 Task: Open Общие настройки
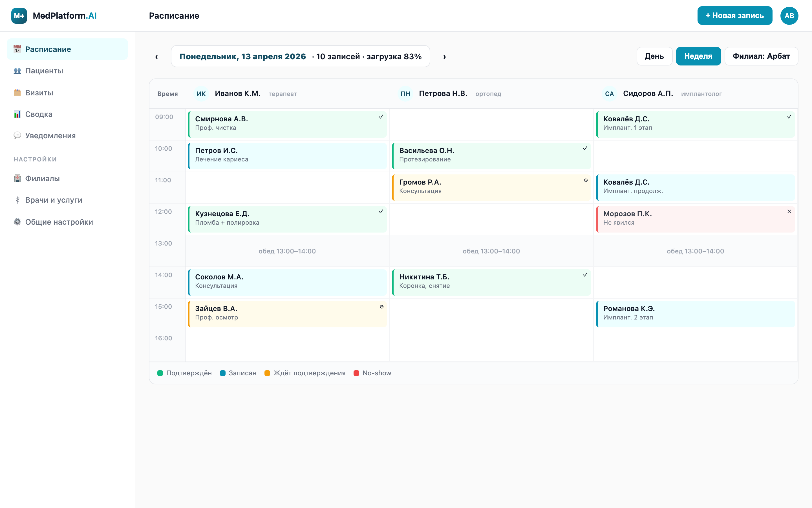67,222
